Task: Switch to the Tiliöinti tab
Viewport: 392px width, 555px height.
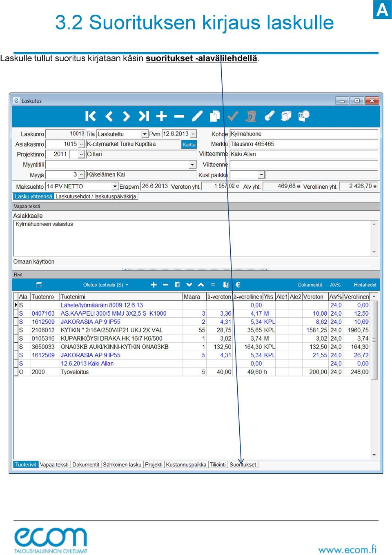Action: tap(218, 465)
